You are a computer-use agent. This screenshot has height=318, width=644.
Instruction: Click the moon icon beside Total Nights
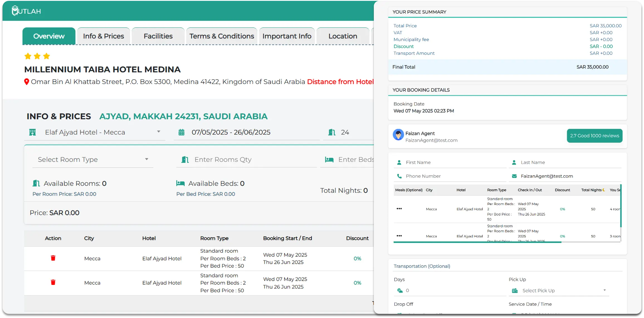click(x=604, y=190)
